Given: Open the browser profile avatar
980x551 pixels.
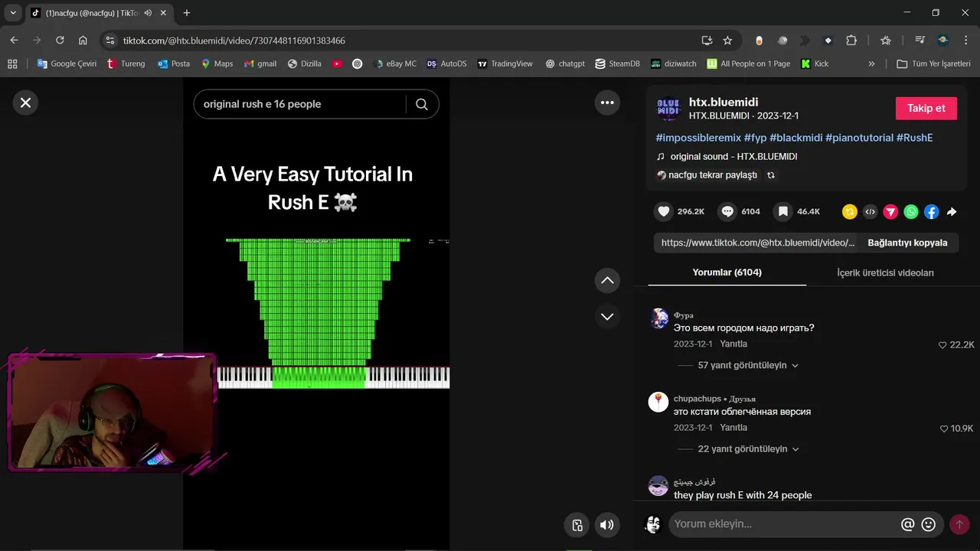Looking at the screenshot, I should (x=943, y=41).
